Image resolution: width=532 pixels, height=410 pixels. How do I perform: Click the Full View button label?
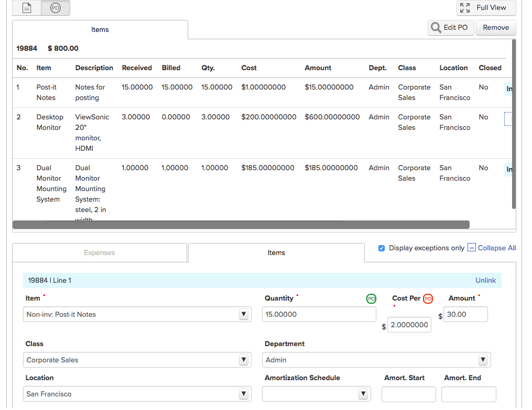(x=491, y=7)
